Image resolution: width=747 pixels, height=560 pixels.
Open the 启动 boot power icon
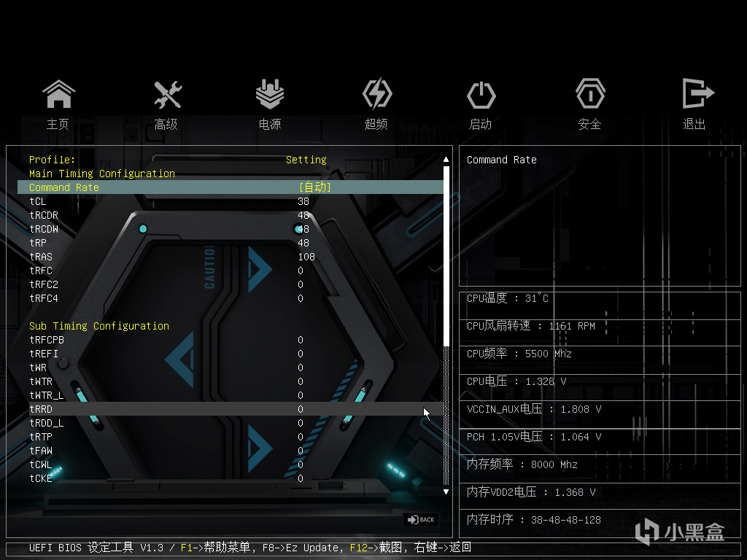[481, 96]
